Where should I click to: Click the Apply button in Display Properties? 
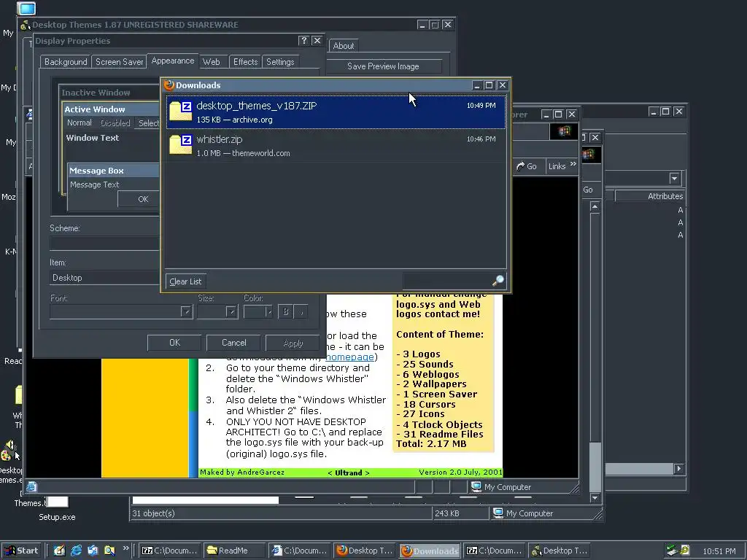click(x=293, y=343)
